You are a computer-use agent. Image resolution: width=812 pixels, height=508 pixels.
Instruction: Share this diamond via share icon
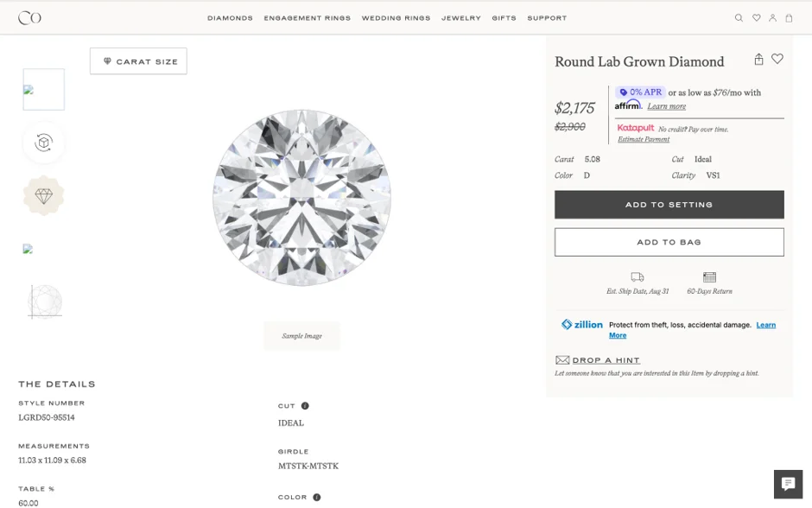pos(758,59)
